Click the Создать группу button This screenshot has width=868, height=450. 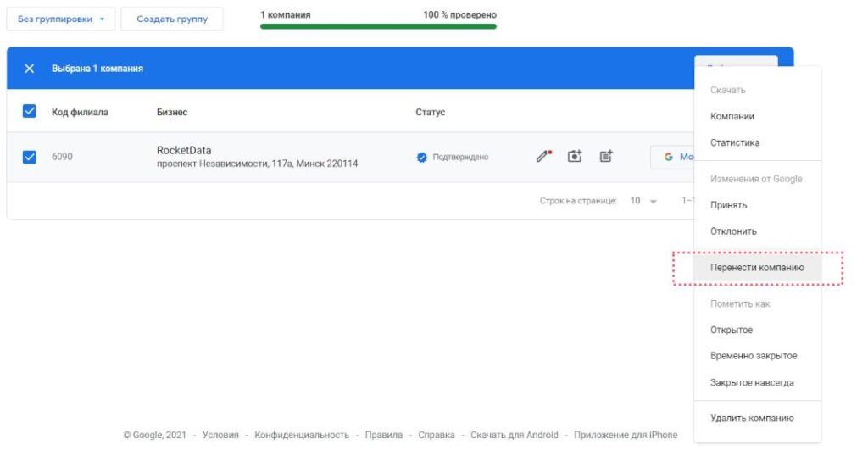click(x=172, y=19)
